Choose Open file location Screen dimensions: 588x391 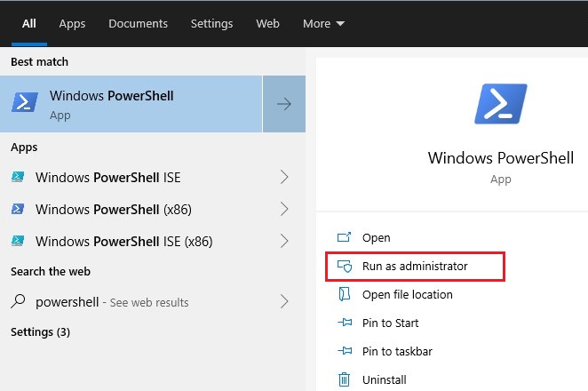[x=408, y=295]
